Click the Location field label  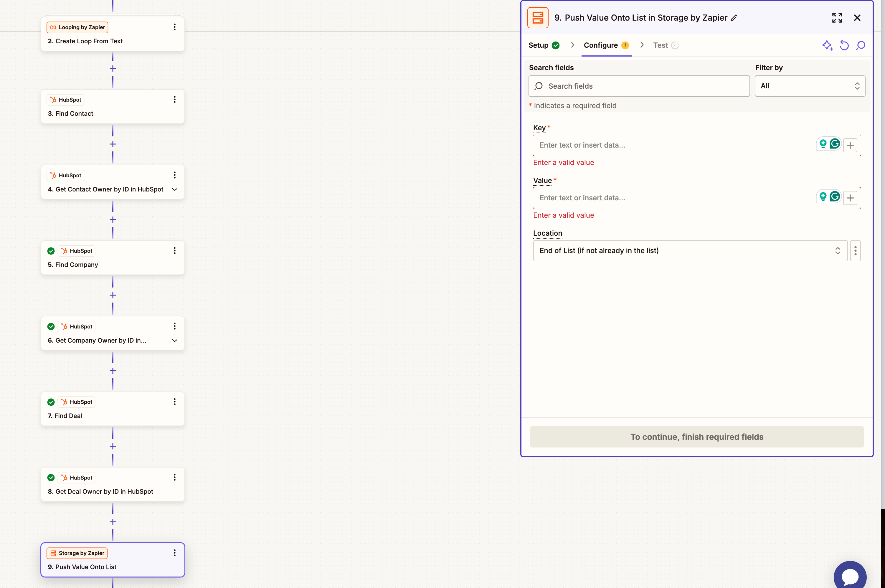[x=547, y=233]
